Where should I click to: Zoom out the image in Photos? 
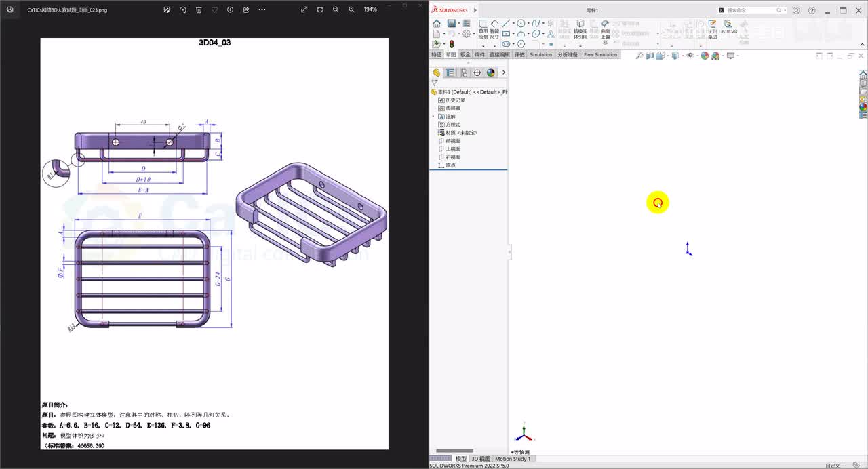pos(336,9)
